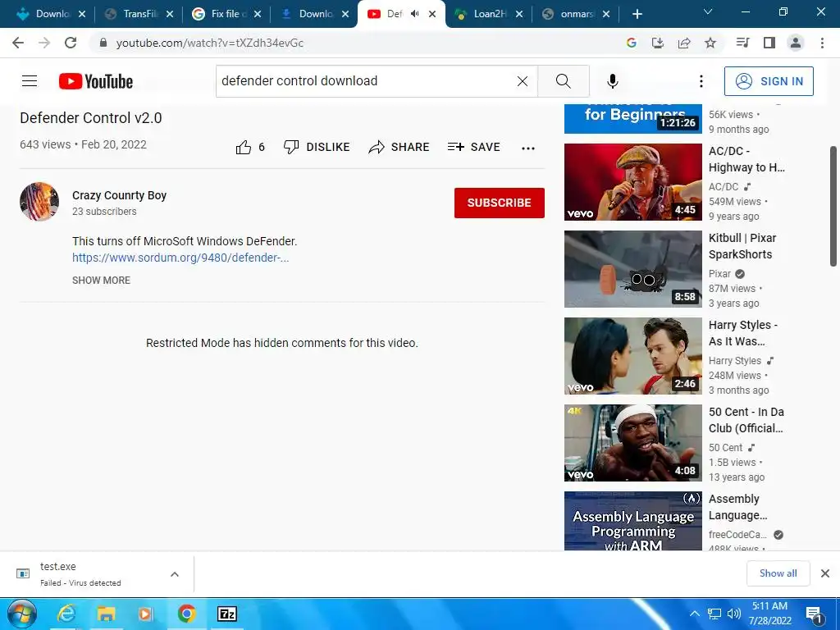Viewport: 840px width, 630px height.
Task: Show all downloads
Action: click(x=778, y=573)
